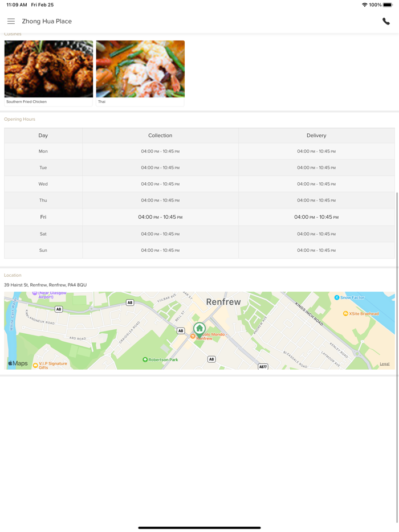Click Saturday's collection hours
Image resolution: width=399 pixels, height=532 pixels.
(x=160, y=234)
